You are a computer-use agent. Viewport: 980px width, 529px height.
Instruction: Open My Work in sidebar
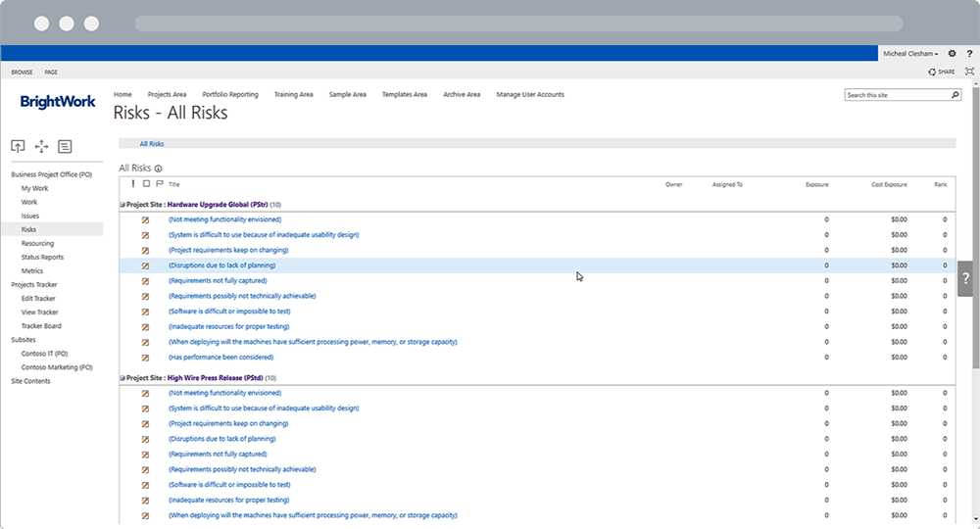pos(35,189)
